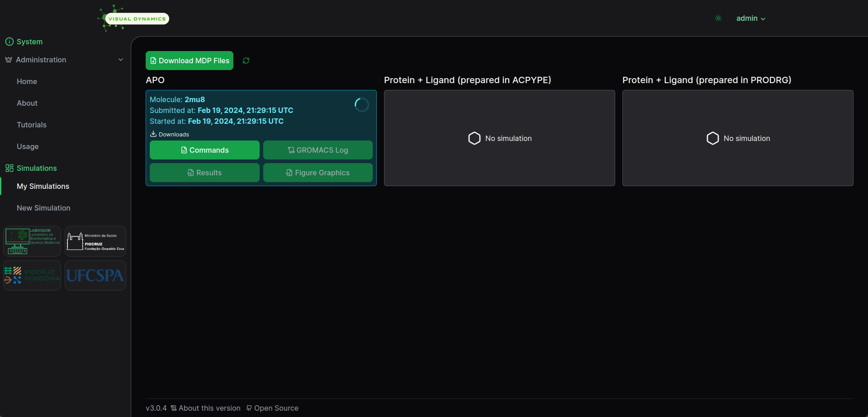
Task: Click the refresh simulations icon
Action: (x=246, y=61)
